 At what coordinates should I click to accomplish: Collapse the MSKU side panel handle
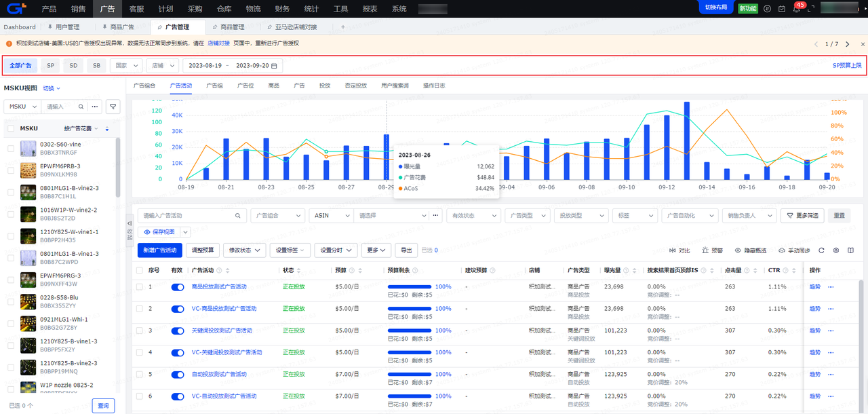pyautogui.click(x=130, y=231)
